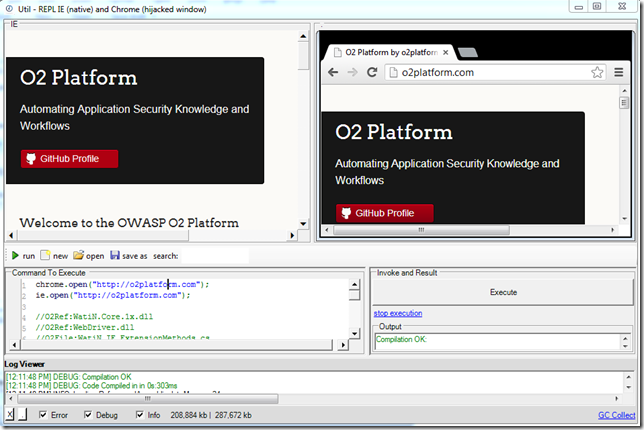Screen dimensions: 644x430
Task: Click GitHub Profile button in Chrome
Action: [384, 213]
